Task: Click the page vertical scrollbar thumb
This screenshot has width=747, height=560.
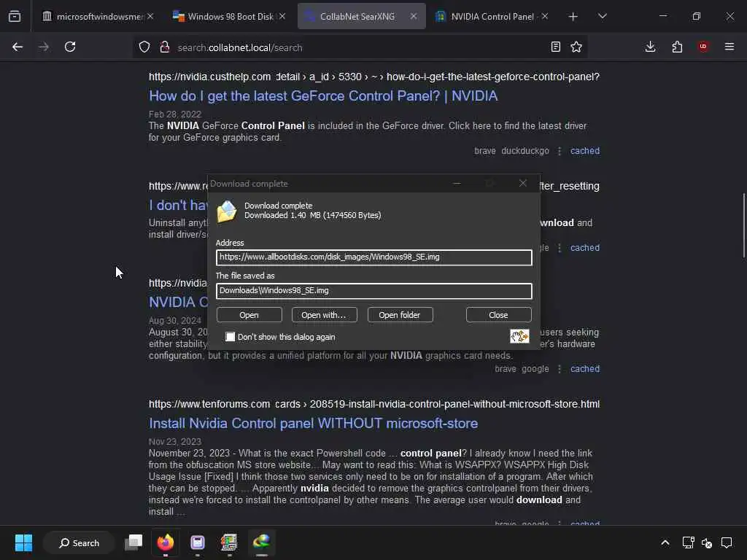Action: (743, 225)
